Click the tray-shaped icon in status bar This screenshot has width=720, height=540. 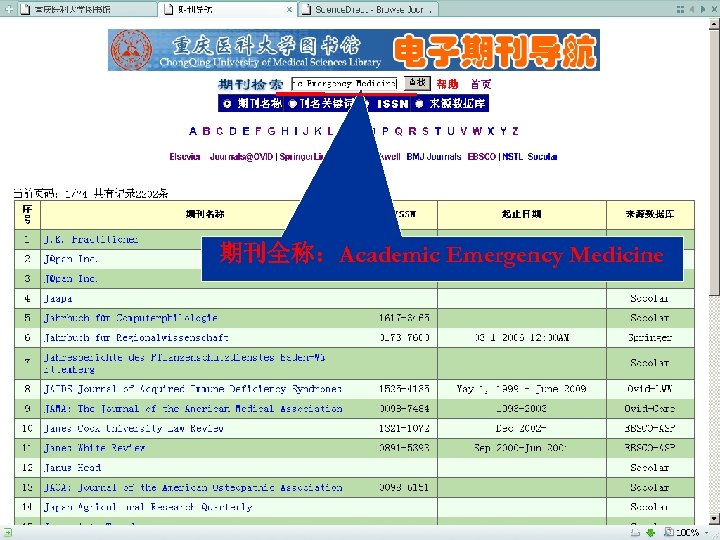(635, 533)
